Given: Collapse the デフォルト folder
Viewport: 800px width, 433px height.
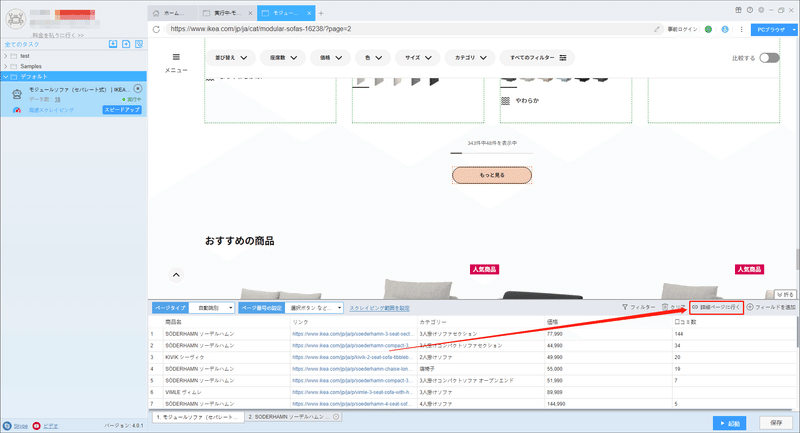Looking at the screenshot, I should tap(6, 77).
